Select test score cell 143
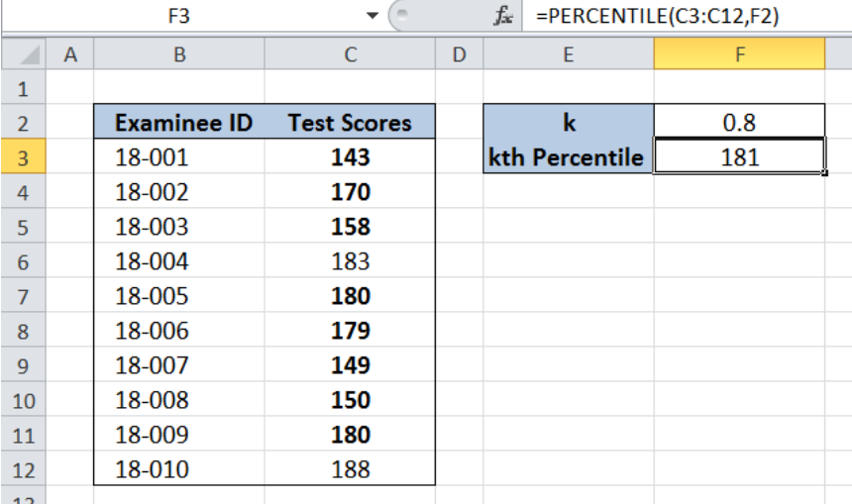 [350, 157]
